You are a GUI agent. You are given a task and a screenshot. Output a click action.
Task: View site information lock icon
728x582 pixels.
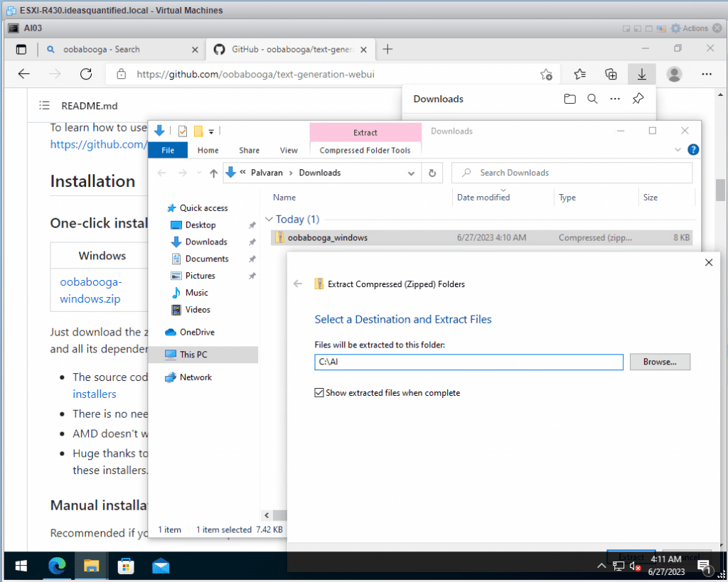point(121,74)
